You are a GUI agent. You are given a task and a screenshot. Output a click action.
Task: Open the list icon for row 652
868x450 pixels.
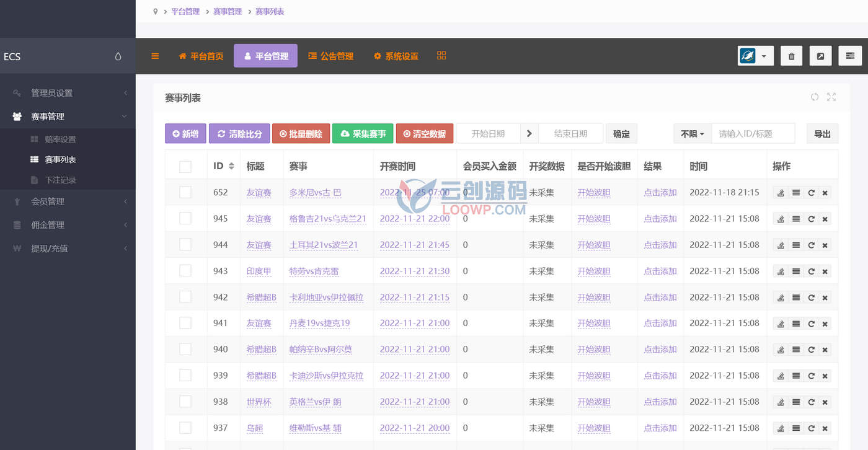click(795, 193)
